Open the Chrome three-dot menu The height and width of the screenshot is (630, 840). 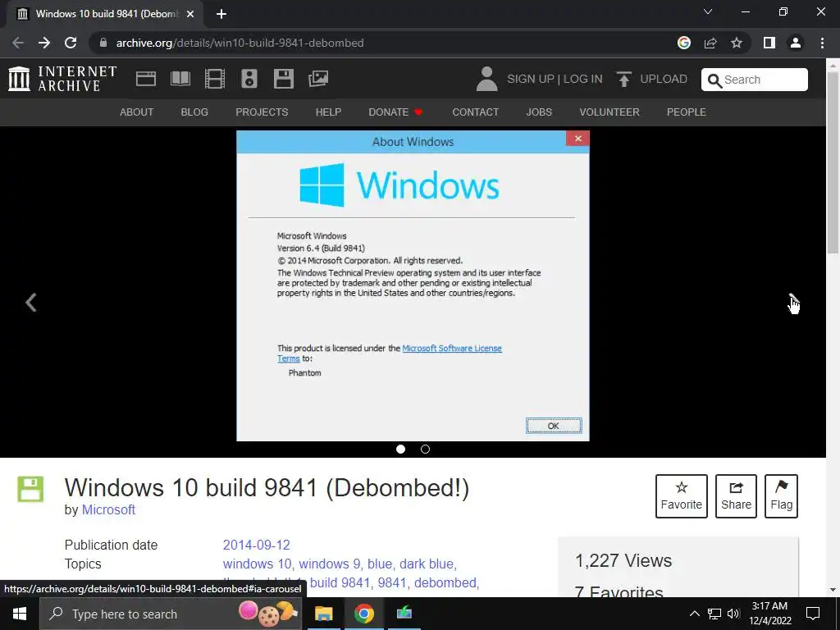(x=822, y=43)
